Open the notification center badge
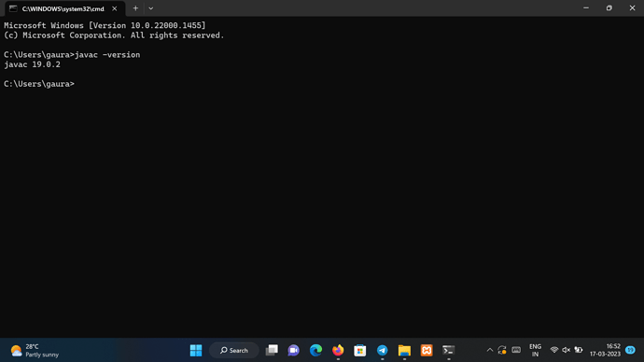Image resolution: width=644 pixels, height=362 pixels. (x=630, y=350)
